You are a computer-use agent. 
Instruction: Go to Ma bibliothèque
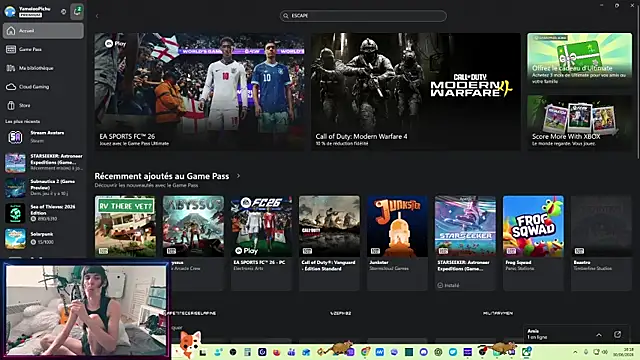coord(43,68)
